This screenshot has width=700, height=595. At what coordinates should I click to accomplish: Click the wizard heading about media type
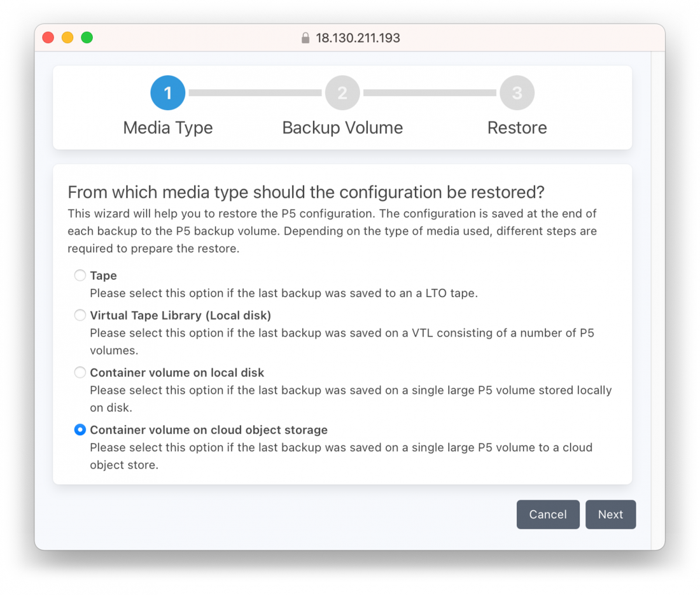(306, 192)
